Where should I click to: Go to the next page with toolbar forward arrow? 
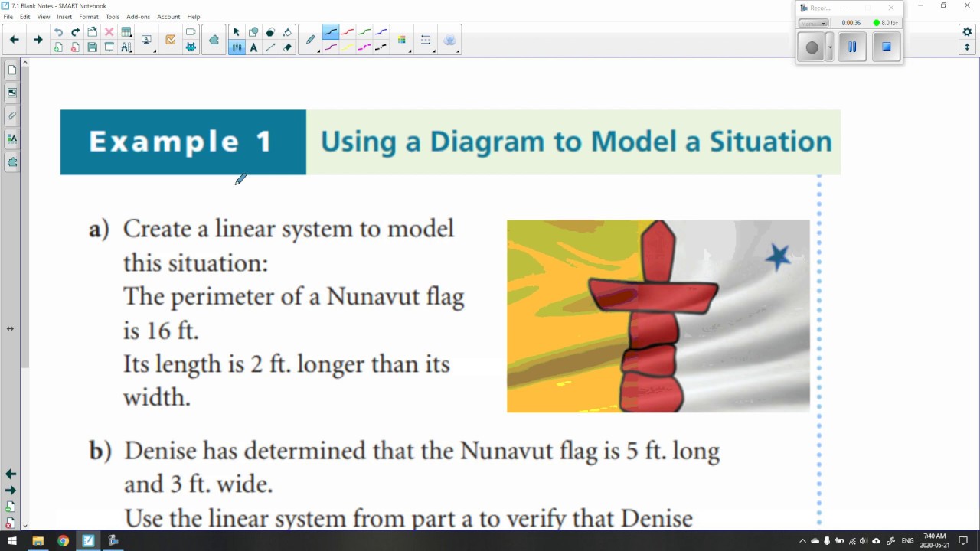pos(38,40)
